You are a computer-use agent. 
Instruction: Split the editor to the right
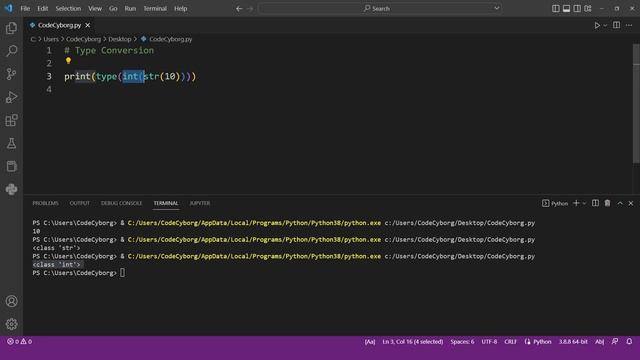pyautogui.click(x=616, y=25)
